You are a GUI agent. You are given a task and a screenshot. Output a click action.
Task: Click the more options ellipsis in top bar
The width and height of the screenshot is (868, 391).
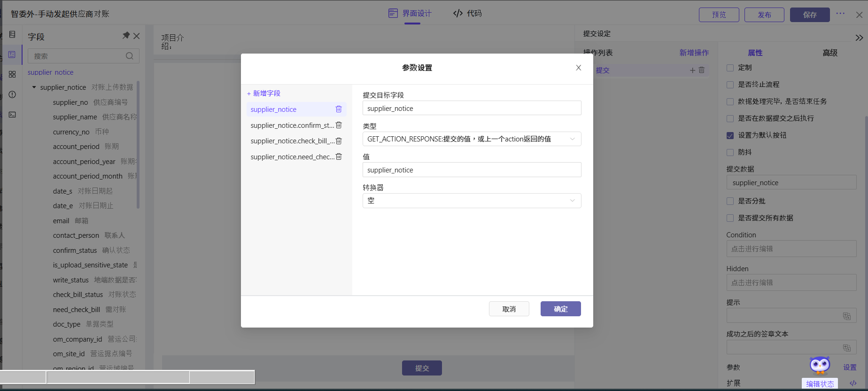click(840, 14)
